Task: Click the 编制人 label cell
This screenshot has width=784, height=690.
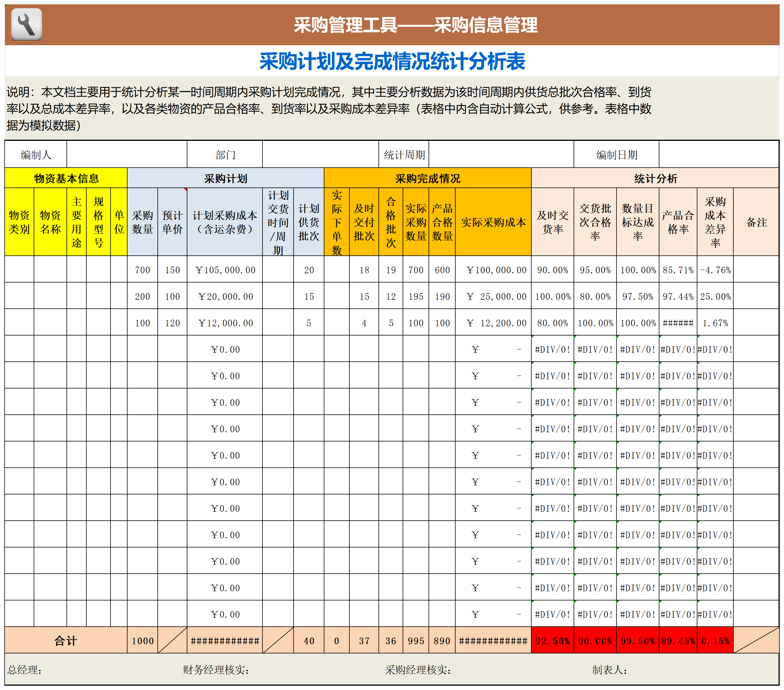Action: [36, 155]
